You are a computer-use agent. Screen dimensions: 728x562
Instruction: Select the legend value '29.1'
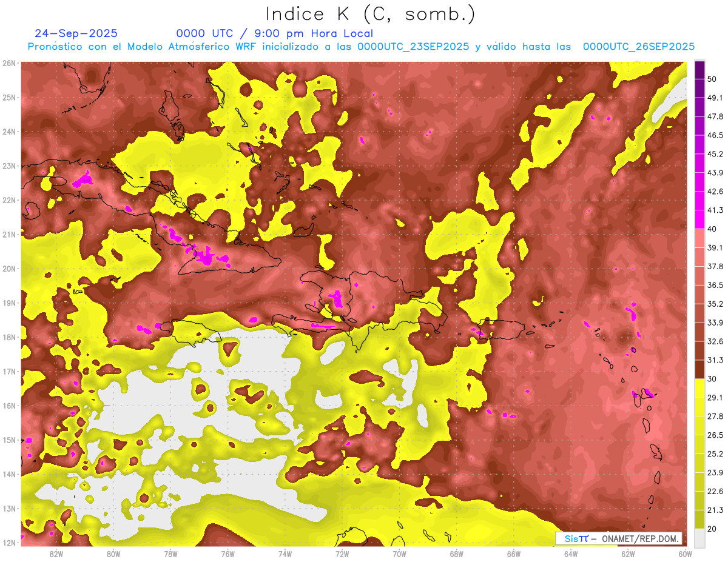pos(715,398)
